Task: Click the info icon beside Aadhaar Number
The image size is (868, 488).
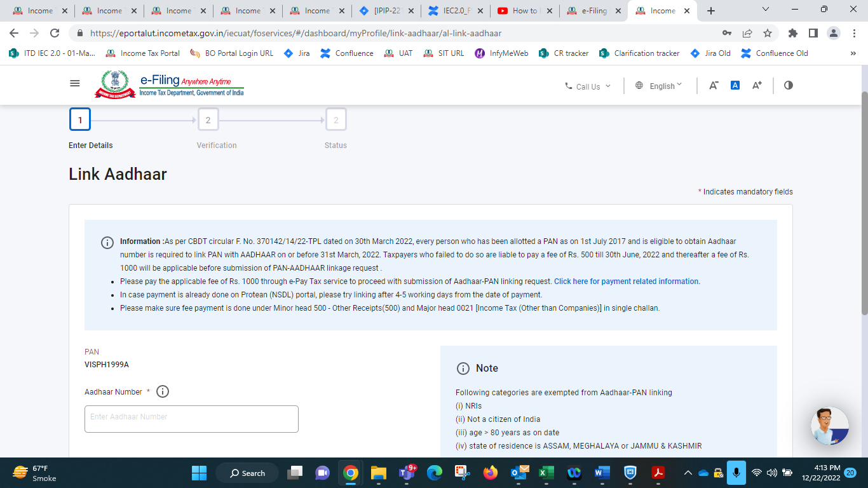Action: click(x=162, y=391)
